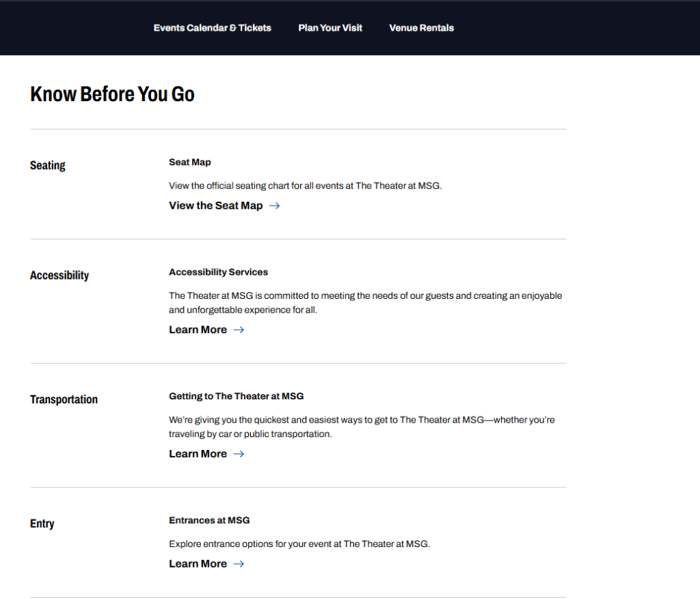The image size is (700, 599).
Task: Click the Seating section label
Action: (x=48, y=165)
